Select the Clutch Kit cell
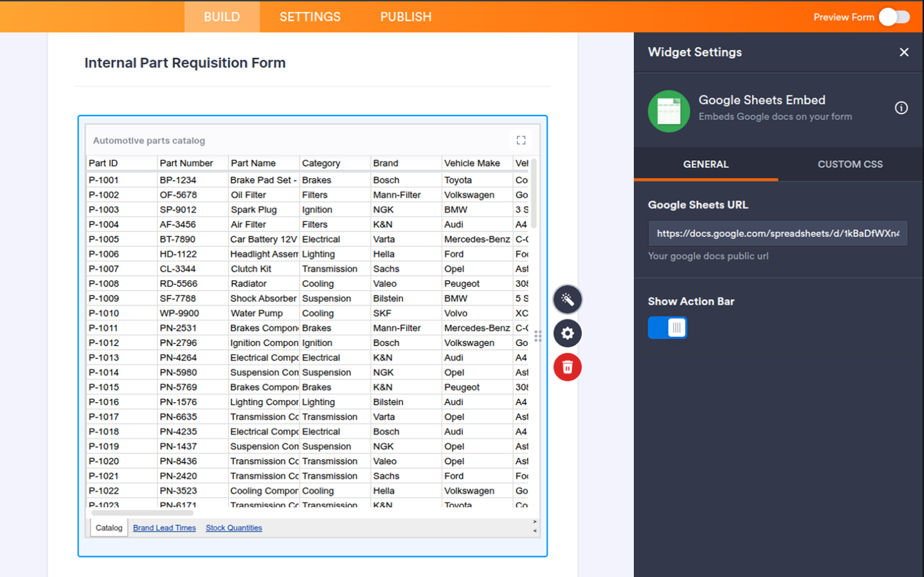The width and height of the screenshot is (924, 577). click(264, 269)
